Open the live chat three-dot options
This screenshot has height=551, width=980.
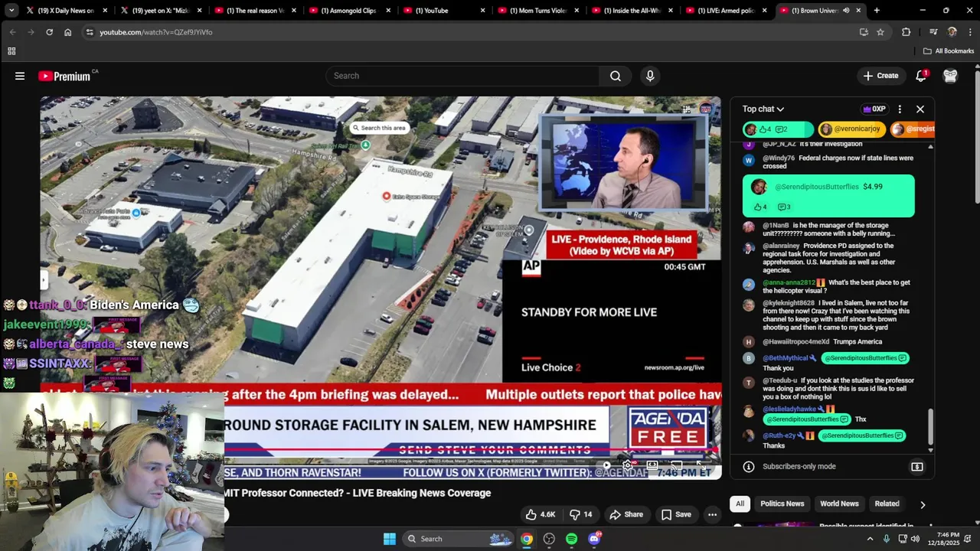[x=900, y=109]
